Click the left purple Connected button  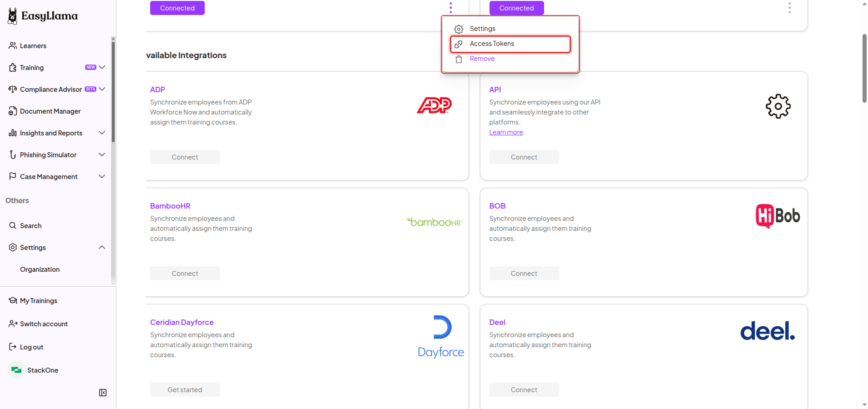pos(177,8)
